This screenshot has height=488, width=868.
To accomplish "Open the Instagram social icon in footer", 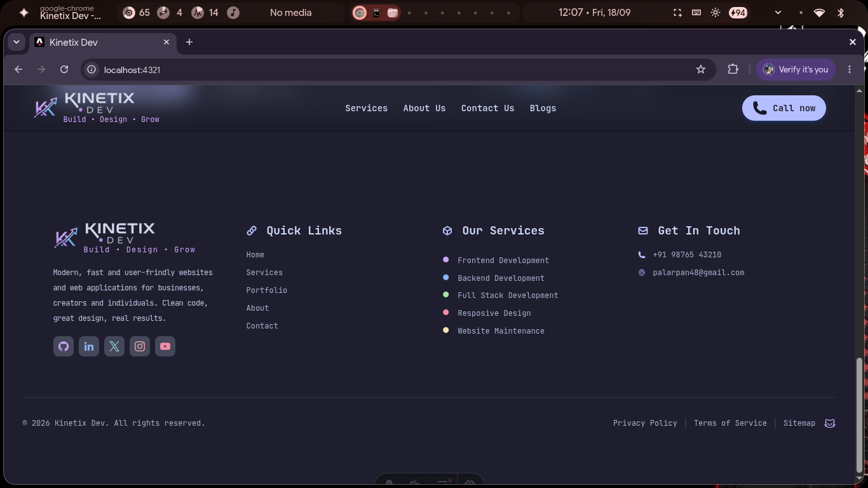I will pyautogui.click(x=140, y=346).
